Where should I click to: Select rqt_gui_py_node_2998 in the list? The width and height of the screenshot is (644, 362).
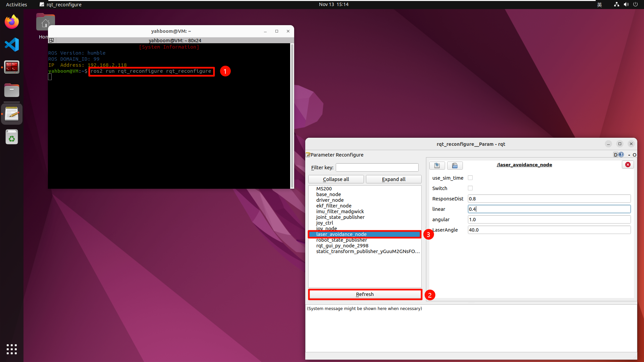pos(365,246)
